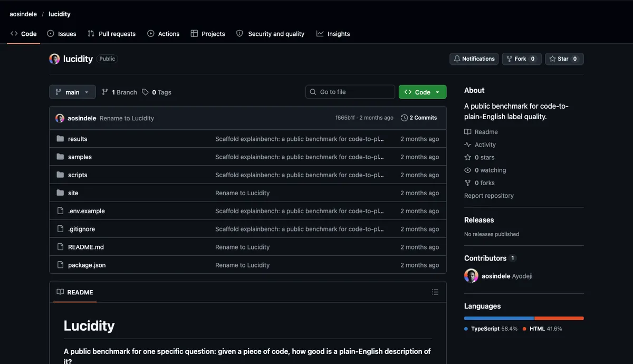This screenshot has height=364, width=633.
Task: Click the lucidity breadcrumb link at top
Action: [60, 14]
